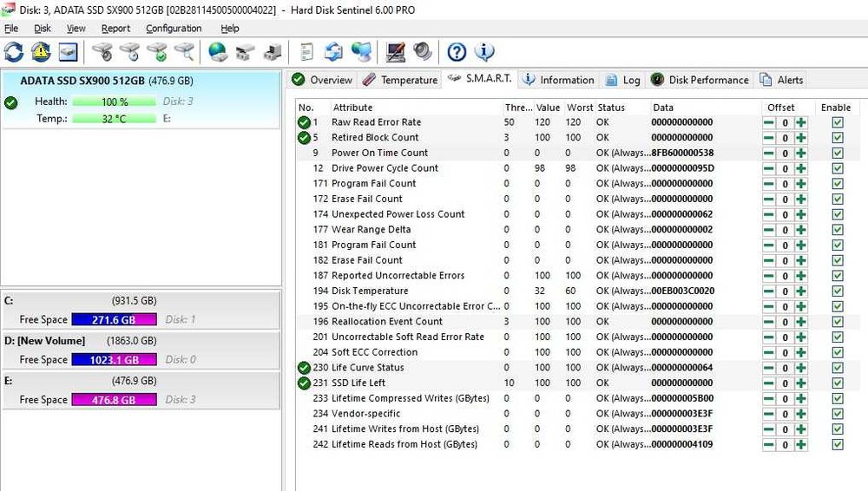868x491 pixels.
Task: Click green status icon for SSD Life Left
Action: (x=304, y=383)
